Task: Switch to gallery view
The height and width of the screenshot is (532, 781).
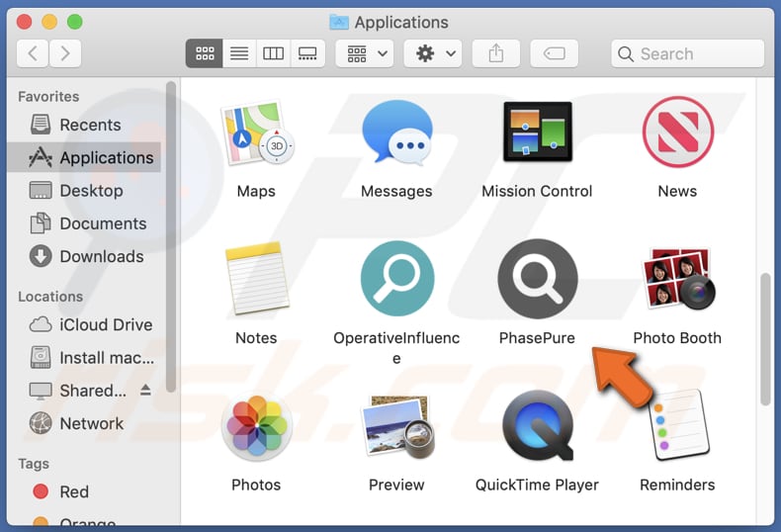Action: point(307,53)
